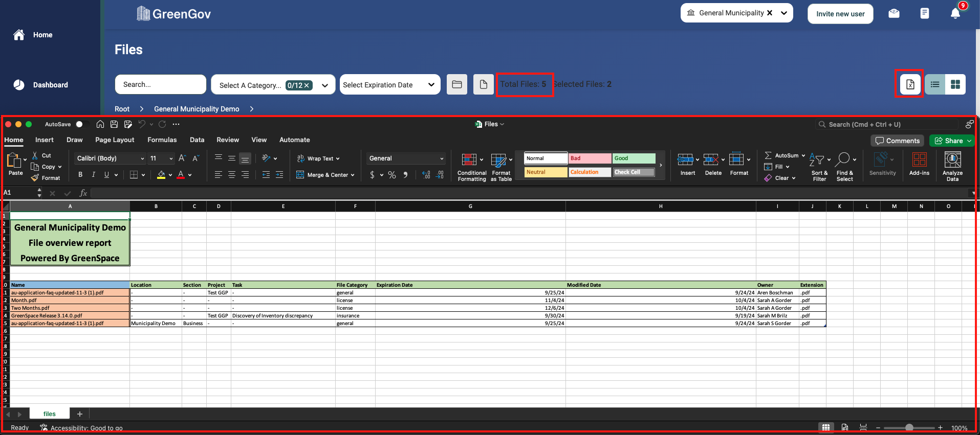Open Add-ins
Image resolution: width=980 pixels, height=435 pixels.
click(x=919, y=165)
